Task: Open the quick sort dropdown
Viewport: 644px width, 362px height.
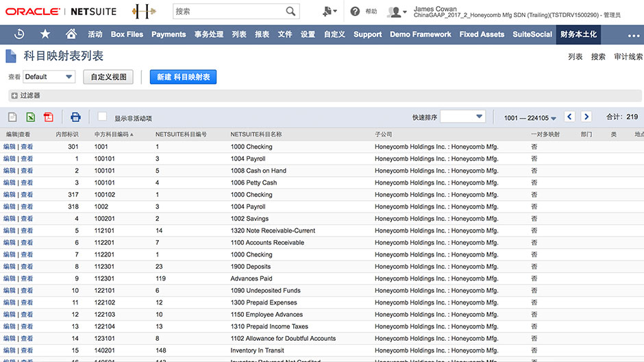Action: (463, 117)
